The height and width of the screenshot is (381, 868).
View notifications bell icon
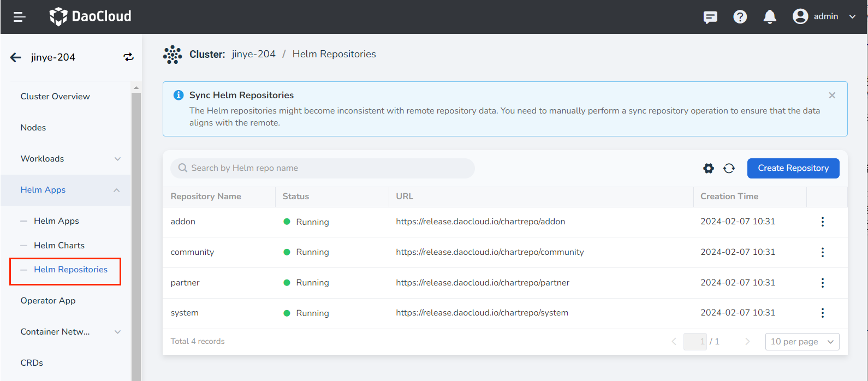click(x=770, y=17)
